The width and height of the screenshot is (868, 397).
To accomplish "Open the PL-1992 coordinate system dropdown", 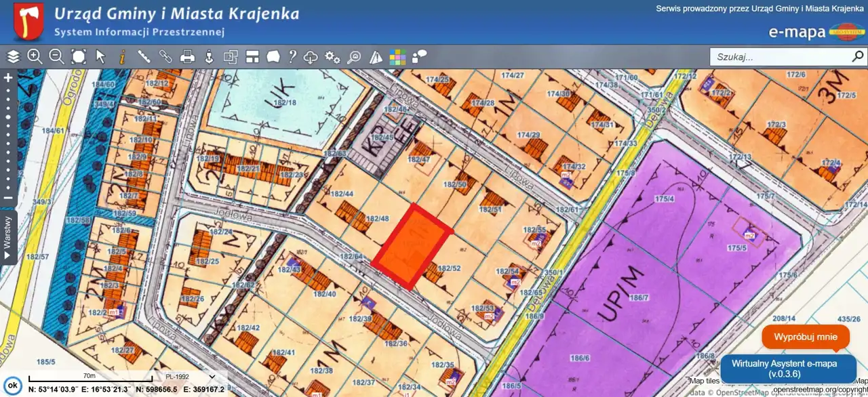I will pyautogui.click(x=190, y=377).
